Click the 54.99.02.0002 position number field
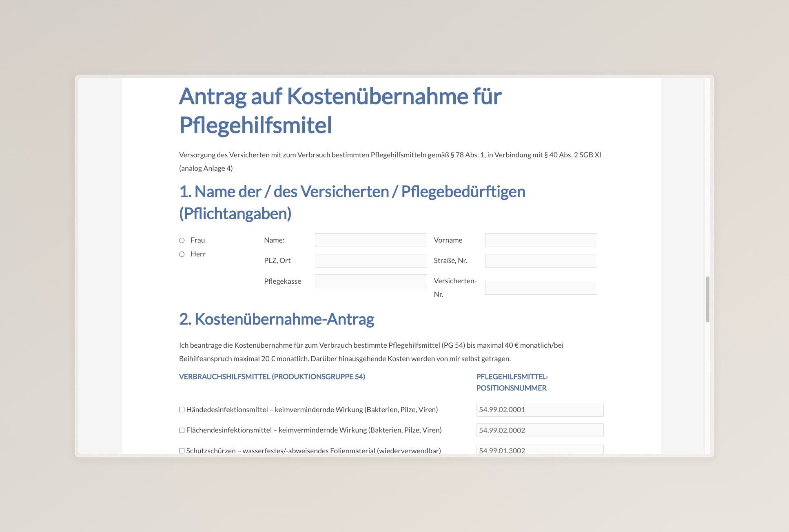The height and width of the screenshot is (532, 789). click(x=539, y=430)
